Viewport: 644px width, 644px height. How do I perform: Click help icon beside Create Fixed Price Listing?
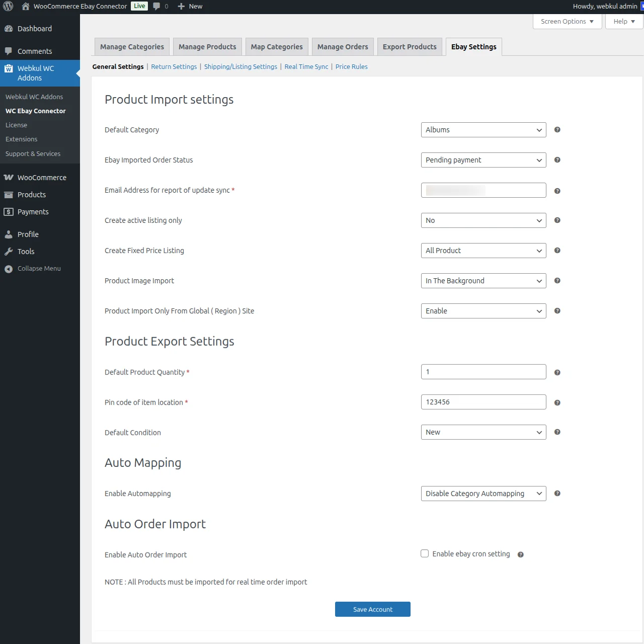point(557,251)
